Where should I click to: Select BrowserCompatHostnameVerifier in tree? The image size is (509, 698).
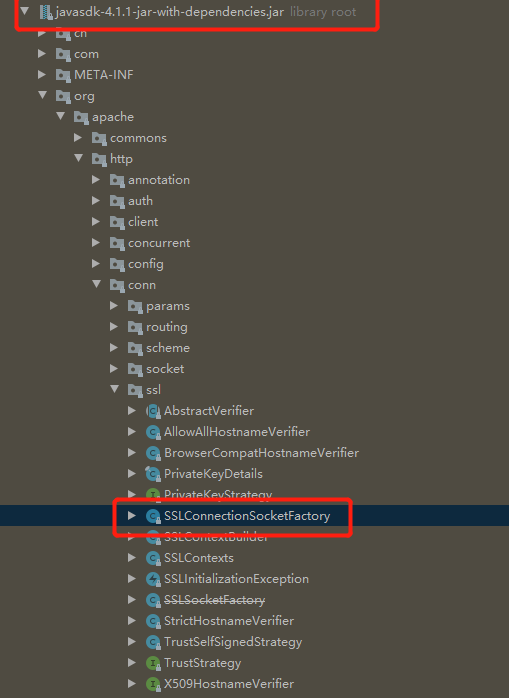click(x=261, y=453)
